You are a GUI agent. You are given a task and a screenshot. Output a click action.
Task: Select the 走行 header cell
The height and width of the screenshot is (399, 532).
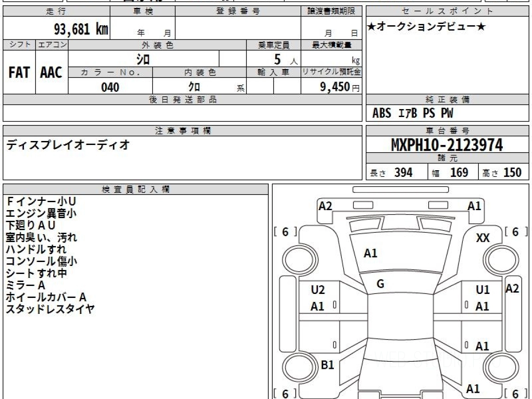coord(56,12)
